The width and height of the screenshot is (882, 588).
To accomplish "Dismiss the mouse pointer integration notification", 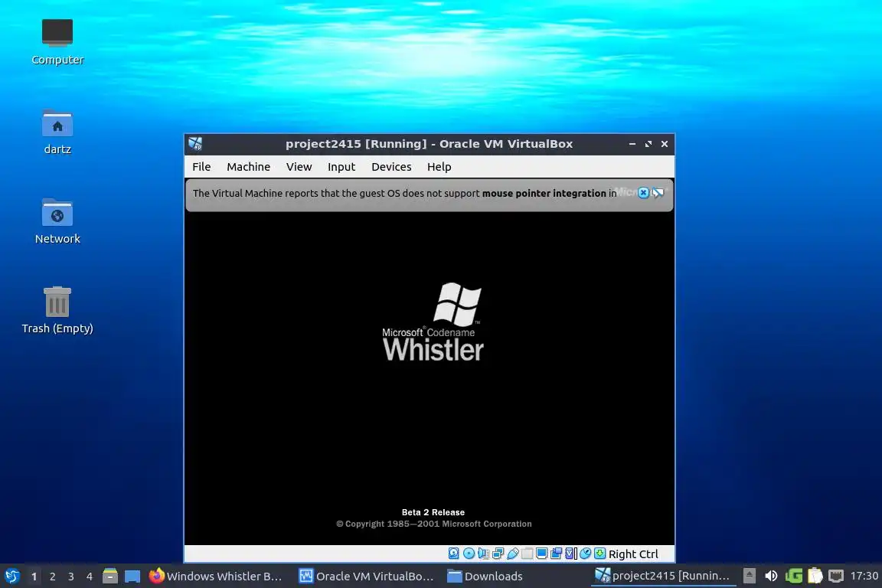I will point(643,192).
